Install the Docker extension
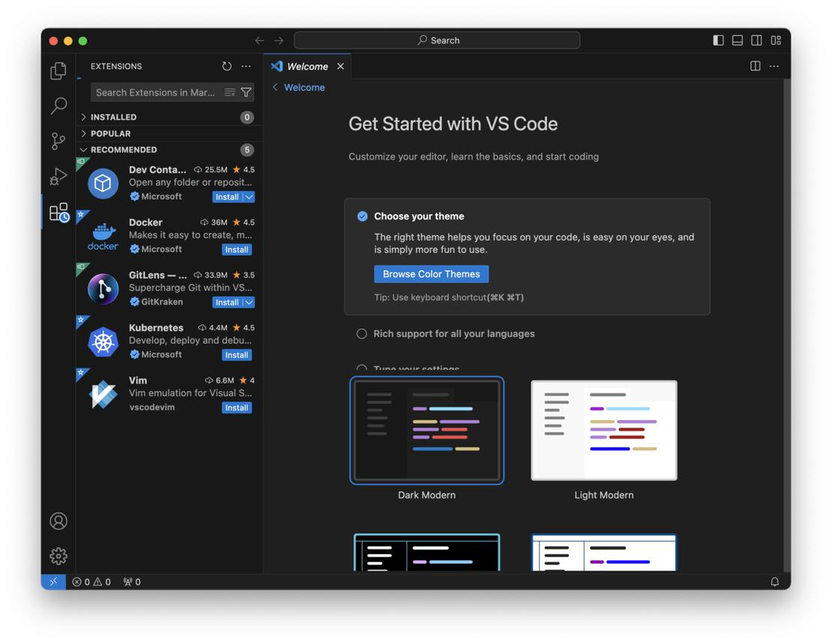This screenshot has width=832, height=644. (x=237, y=249)
